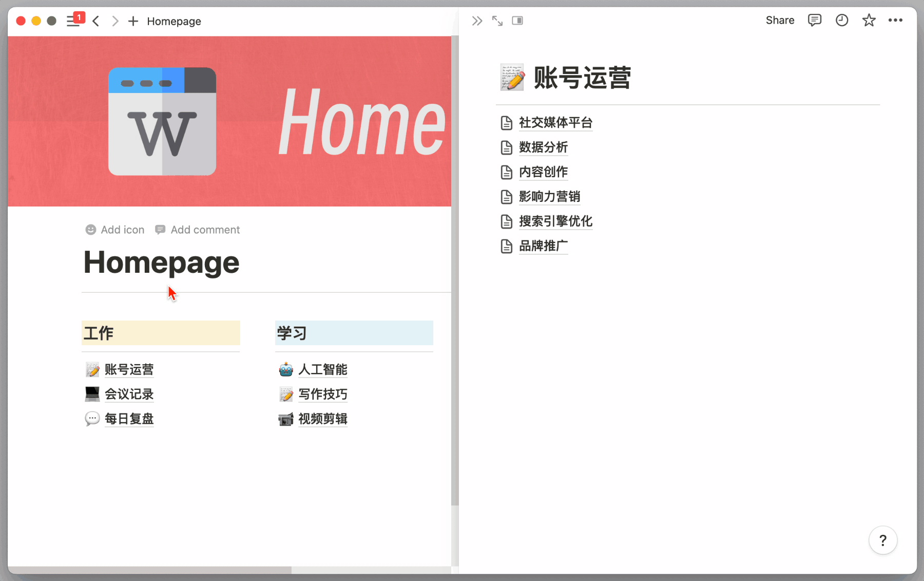Click the memo emoji beside 写作技巧
The width and height of the screenshot is (924, 581).
pyautogui.click(x=286, y=394)
